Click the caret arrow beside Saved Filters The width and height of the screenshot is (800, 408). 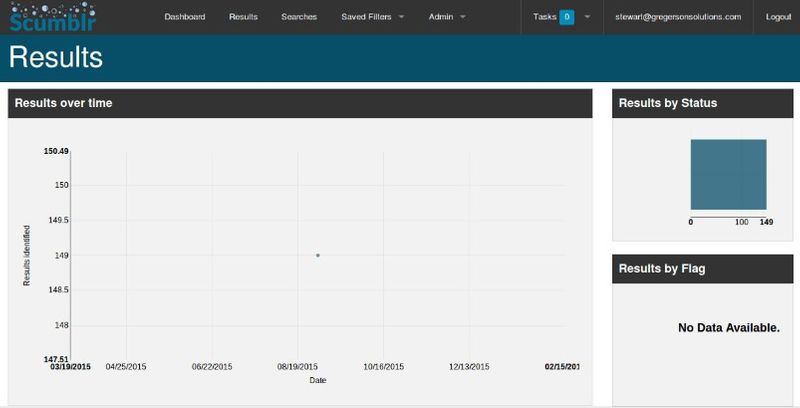(x=401, y=18)
